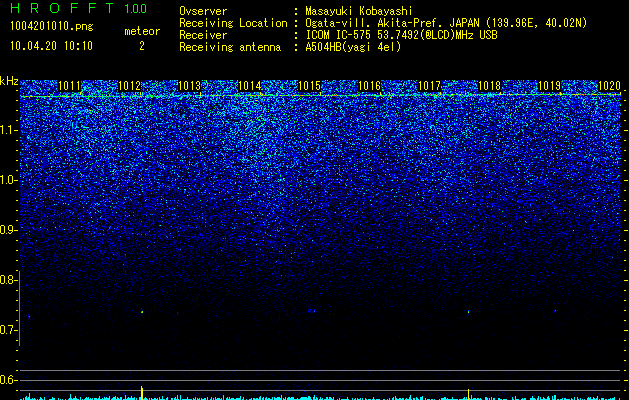The width and height of the screenshot is (629, 400).
Task: Click the 1012 time marker
Action: 130,86
